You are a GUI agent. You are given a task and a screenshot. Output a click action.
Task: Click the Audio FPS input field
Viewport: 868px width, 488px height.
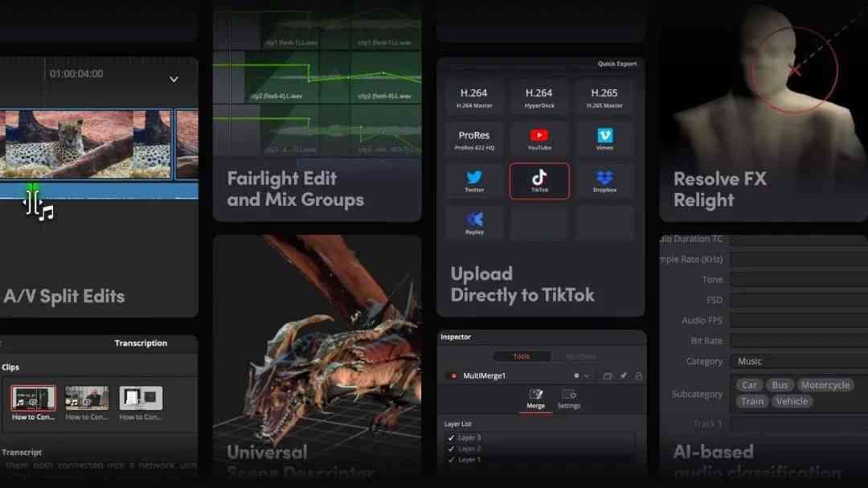click(x=799, y=320)
